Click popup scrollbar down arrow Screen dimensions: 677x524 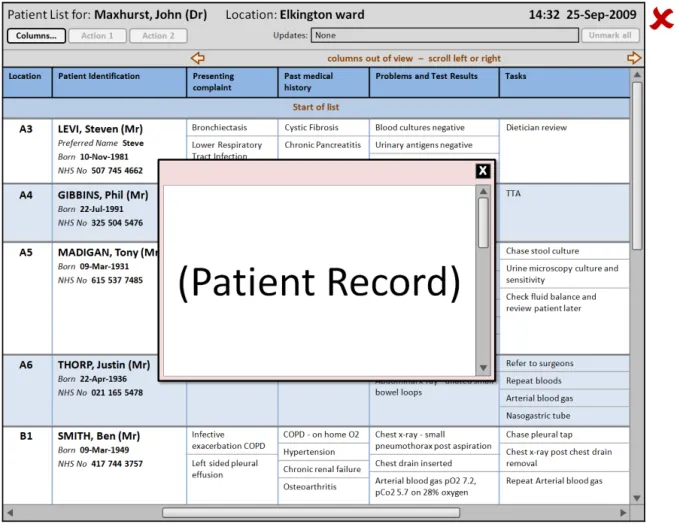coord(483,368)
